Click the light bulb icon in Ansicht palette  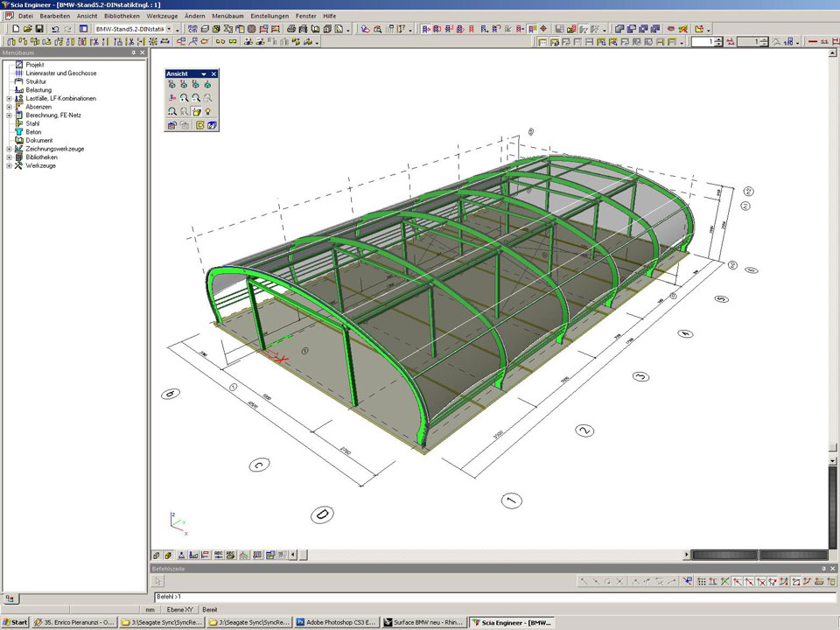tap(208, 112)
